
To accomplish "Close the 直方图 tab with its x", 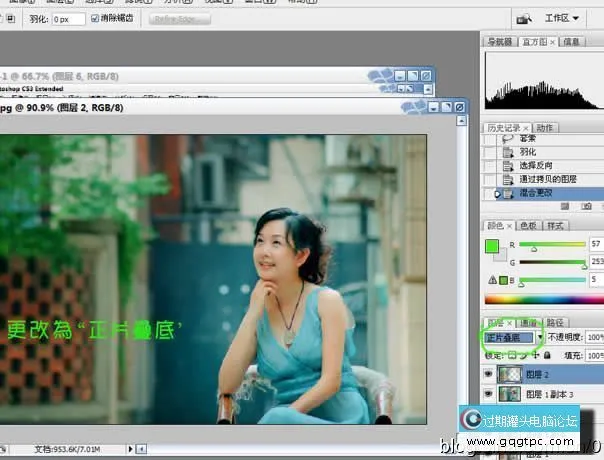I will click(x=552, y=42).
